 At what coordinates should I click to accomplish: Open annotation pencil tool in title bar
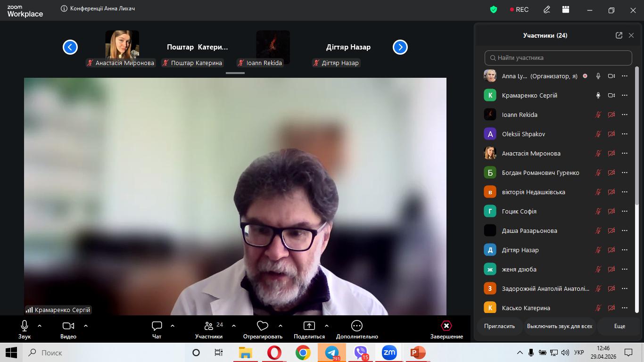point(547,9)
